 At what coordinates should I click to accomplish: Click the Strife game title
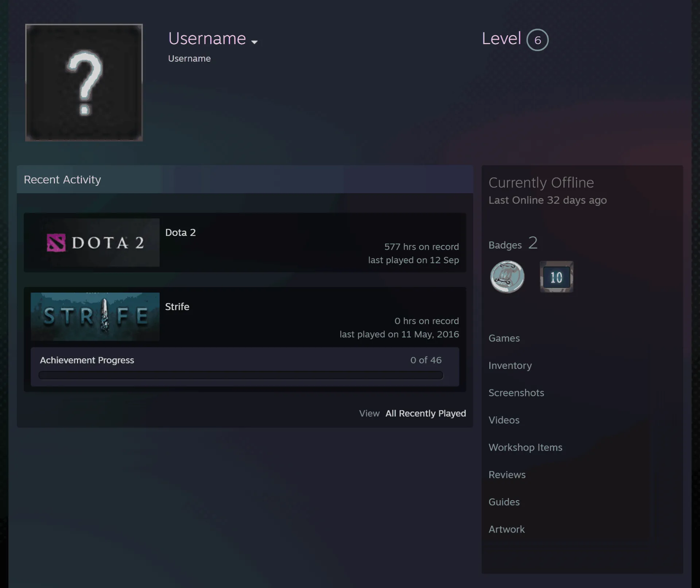point(177,307)
